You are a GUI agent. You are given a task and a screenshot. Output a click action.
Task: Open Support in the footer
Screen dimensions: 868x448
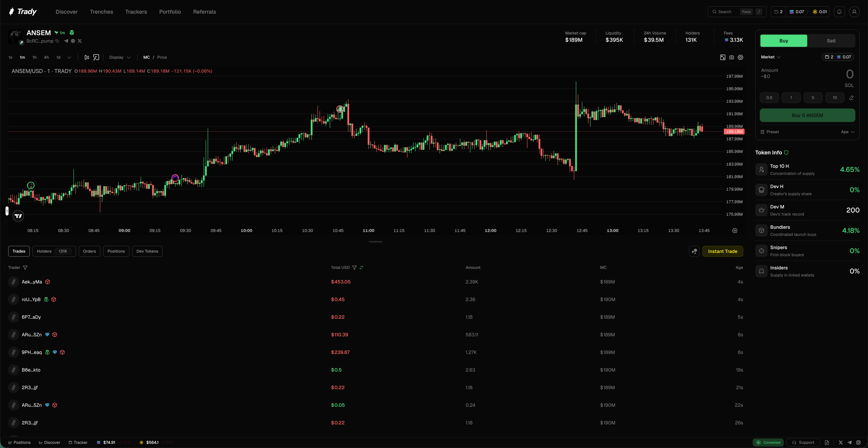803,443
